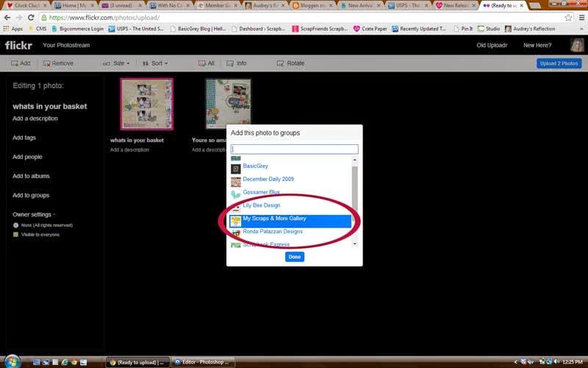This screenshot has height=368, width=588.
Task: Toggle the None (All rights reserved) license
Action: (x=43, y=225)
